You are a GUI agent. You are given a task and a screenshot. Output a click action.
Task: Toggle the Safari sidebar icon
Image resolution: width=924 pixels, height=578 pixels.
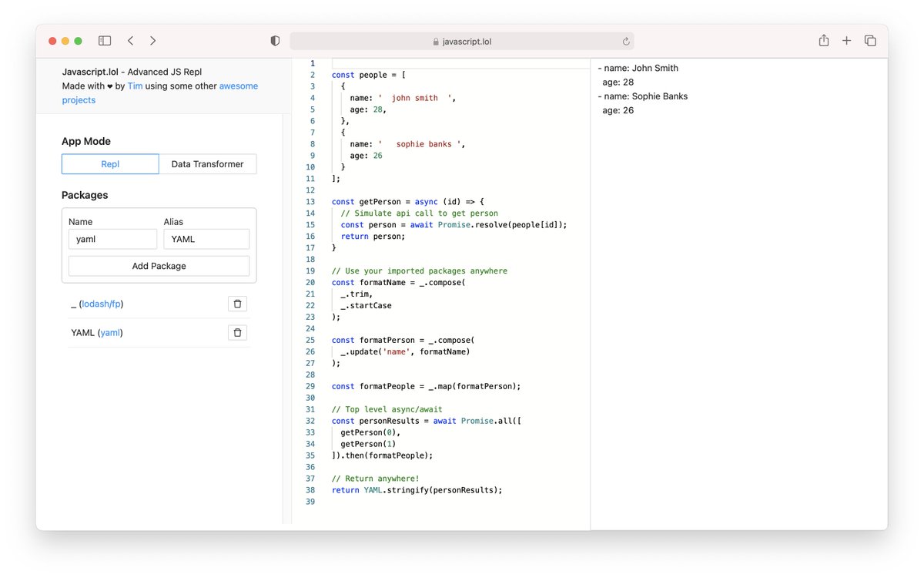(105, 41)
